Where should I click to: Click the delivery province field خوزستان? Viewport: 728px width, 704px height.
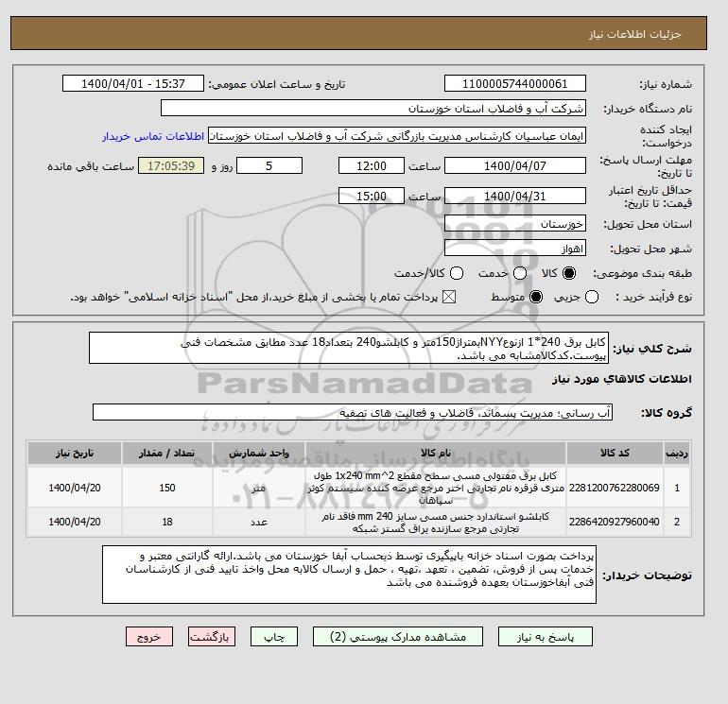tap(515, 224)
